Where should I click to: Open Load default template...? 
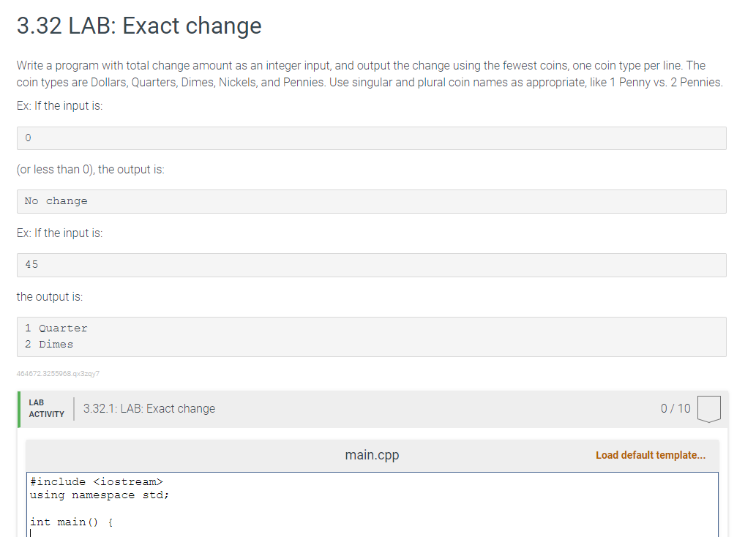[x=650, y=454]
